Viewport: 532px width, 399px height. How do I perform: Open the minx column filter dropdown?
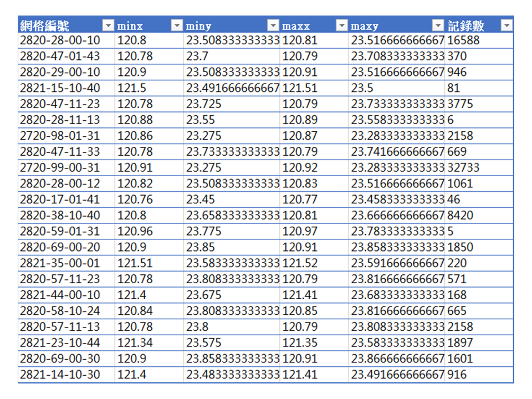(176, 25)
